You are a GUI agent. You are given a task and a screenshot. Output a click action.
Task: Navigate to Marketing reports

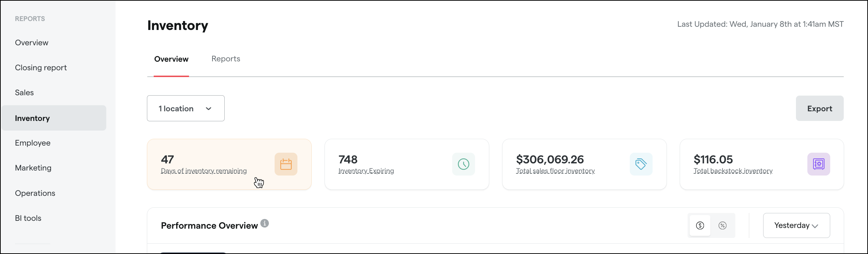tap(33, 168)
